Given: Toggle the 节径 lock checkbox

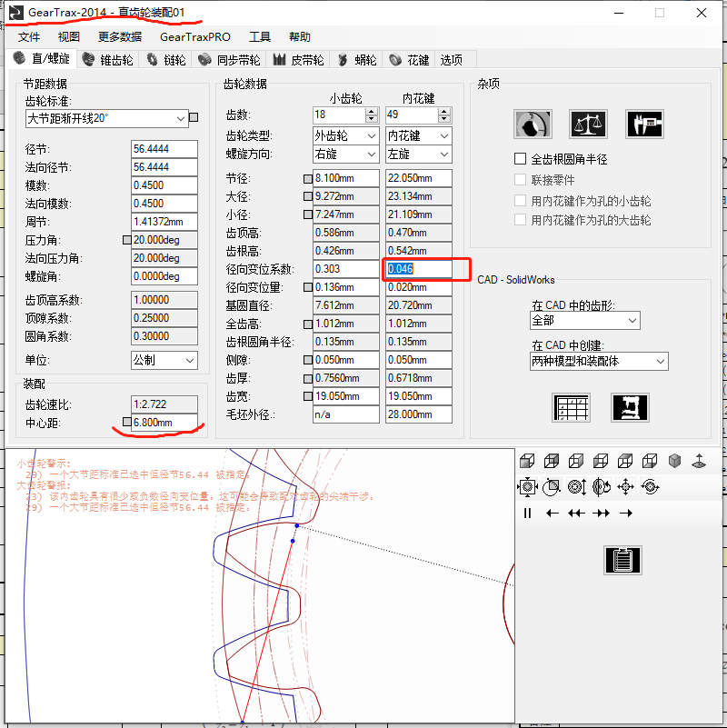Looking at the screenshot, I should tap(308, 178).
